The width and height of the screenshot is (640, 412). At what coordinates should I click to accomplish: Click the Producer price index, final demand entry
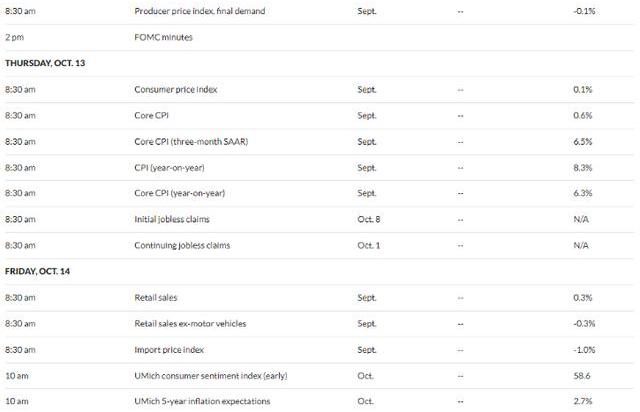[x=200, y=11]
